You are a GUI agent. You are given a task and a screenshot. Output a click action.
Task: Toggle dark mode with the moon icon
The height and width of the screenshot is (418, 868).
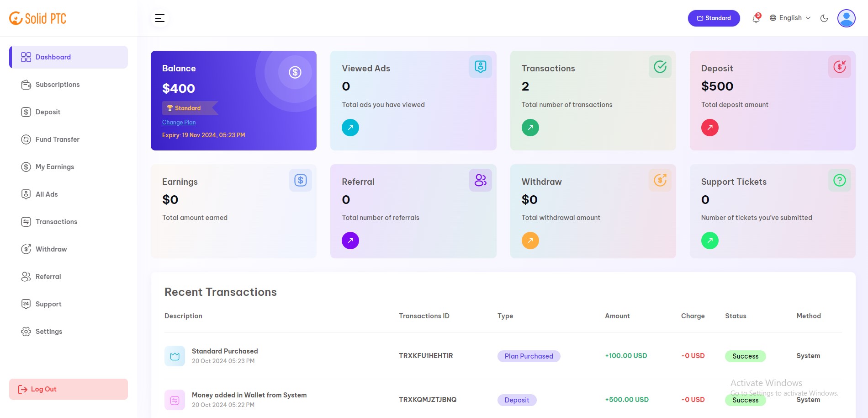[824, 18]
